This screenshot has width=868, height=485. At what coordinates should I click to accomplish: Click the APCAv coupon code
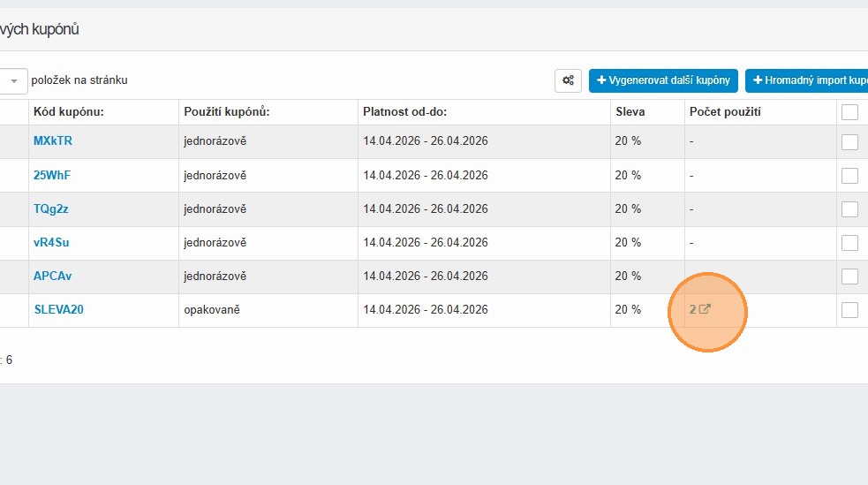pos(53,276)
